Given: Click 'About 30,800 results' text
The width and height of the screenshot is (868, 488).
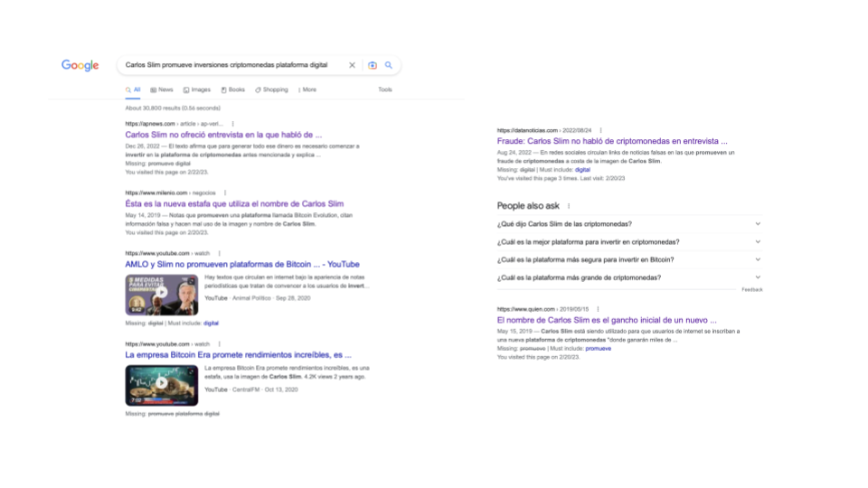Looking at the screenshot, I should pos(173,108).
